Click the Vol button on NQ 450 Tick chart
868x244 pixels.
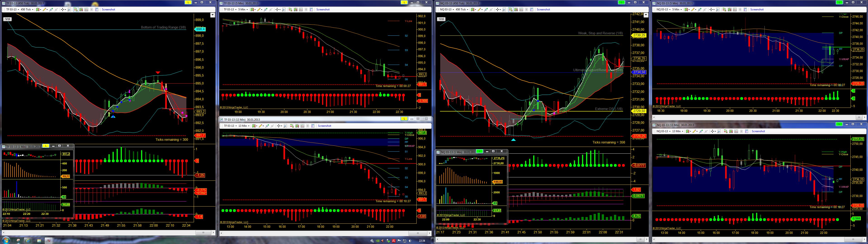441,19
